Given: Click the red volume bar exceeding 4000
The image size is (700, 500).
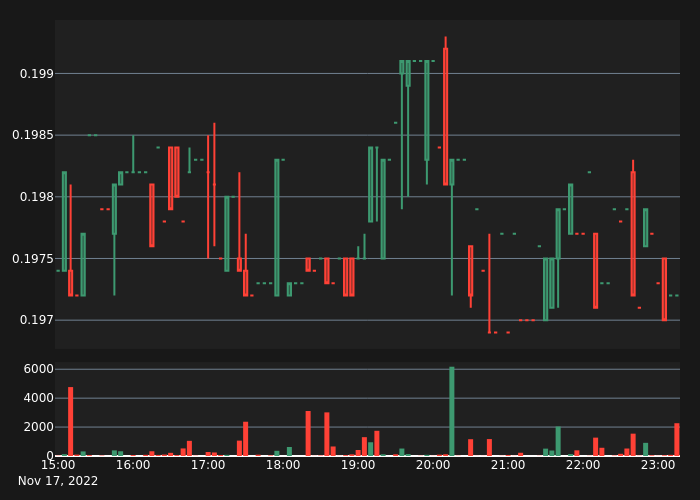Looking at the screenshot, I should (x=71, y=421).
